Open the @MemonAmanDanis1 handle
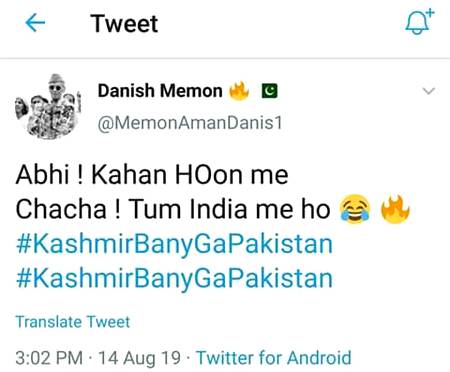This screenshot has width=450, height=372. coord(190,123)
